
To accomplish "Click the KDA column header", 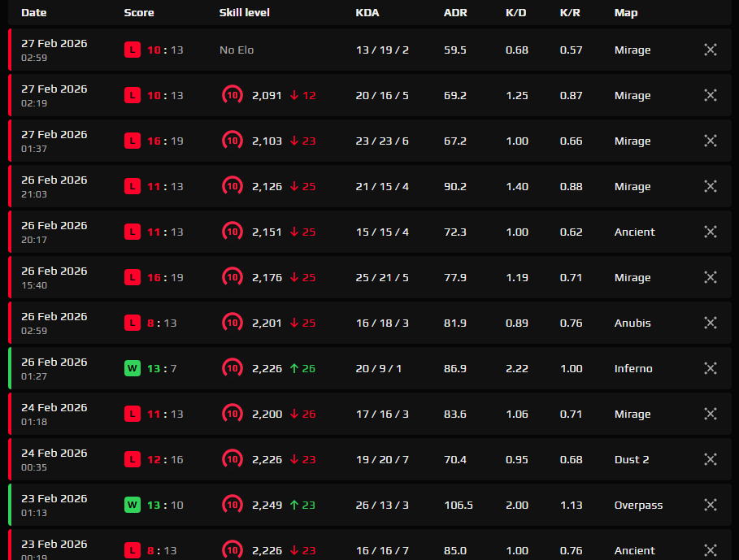I will (367, 13).
